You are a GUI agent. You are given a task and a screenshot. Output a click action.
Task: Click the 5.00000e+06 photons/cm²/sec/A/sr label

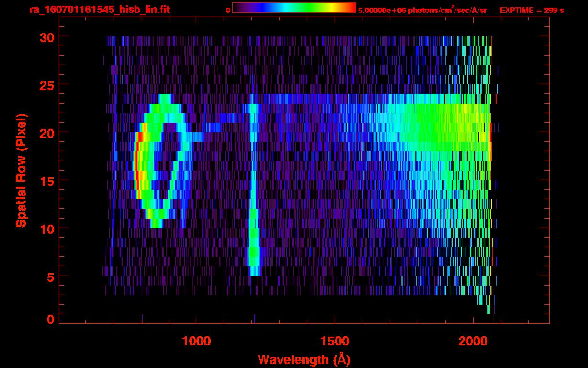[422, 10]
